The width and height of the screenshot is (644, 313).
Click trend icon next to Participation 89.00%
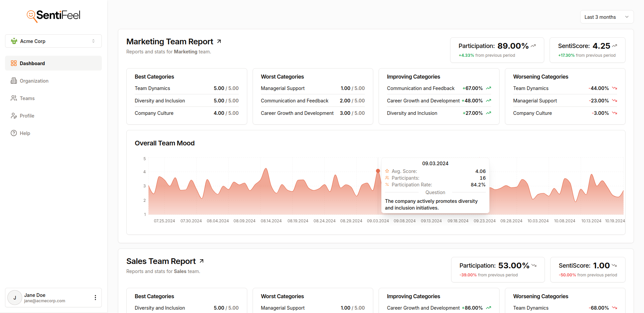[x=533, y=46]
